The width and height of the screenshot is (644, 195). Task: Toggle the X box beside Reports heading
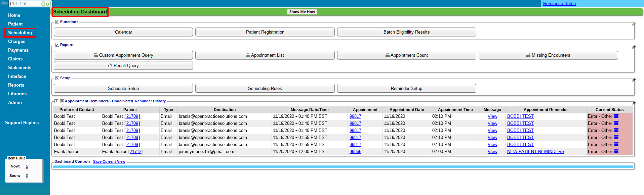(x=57, y=45)
